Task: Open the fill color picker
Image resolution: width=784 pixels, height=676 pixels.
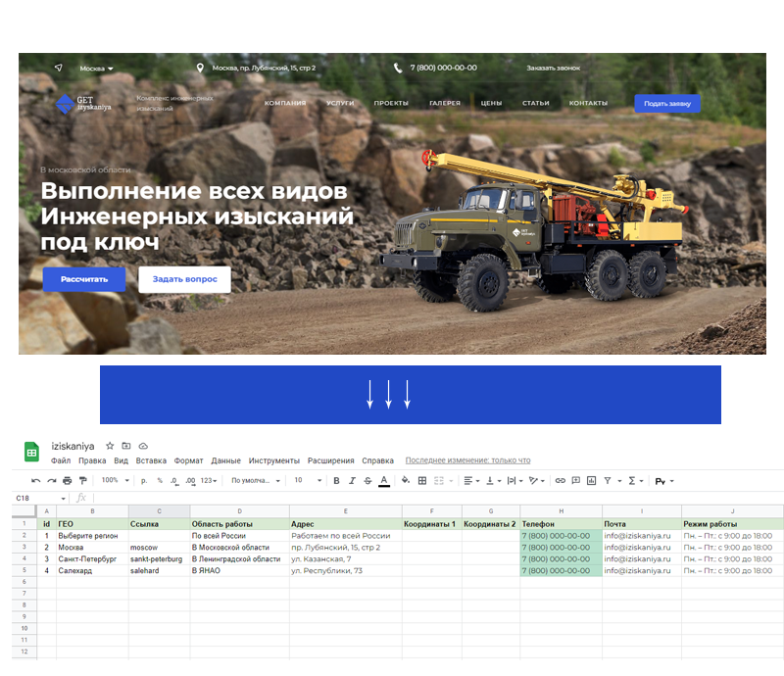Action: pos(406,481)
